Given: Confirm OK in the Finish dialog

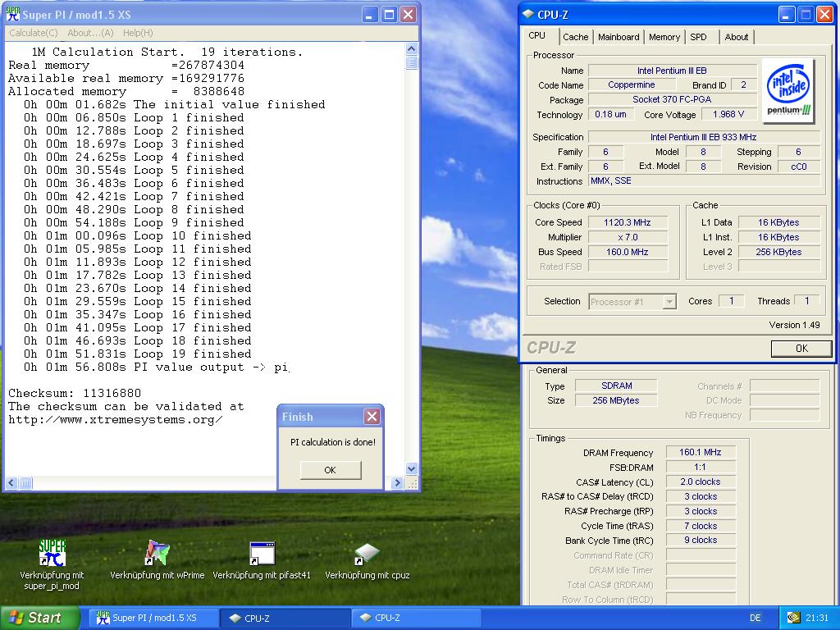Looking at the screenshot, I should 331,470.
